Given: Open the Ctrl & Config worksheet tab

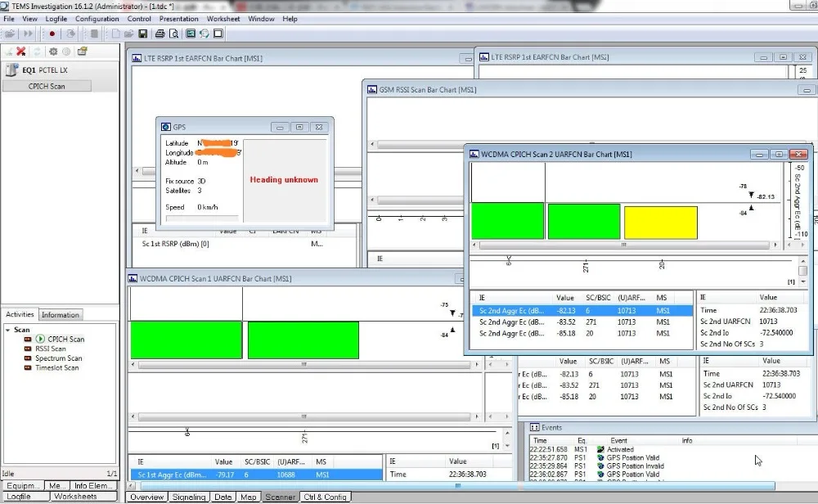Looking at the screenshot, I should coord(325,497).
